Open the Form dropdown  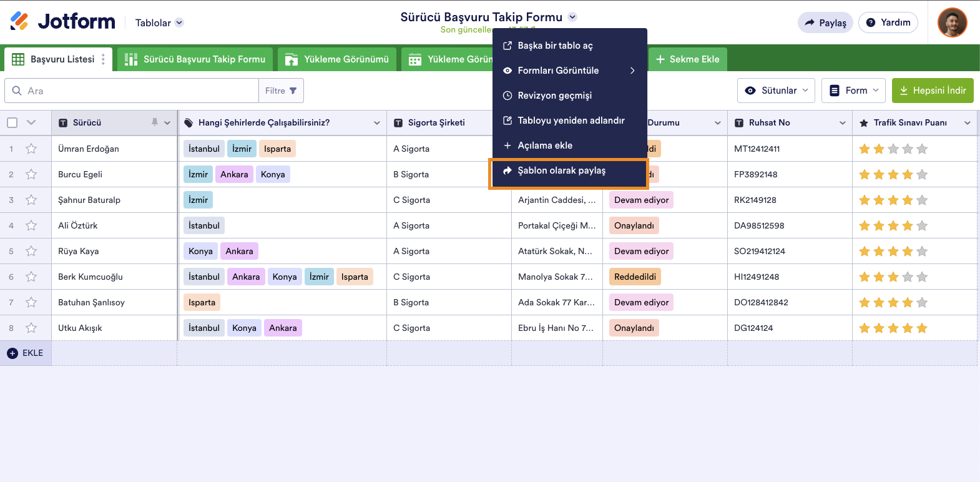[854, 91]
